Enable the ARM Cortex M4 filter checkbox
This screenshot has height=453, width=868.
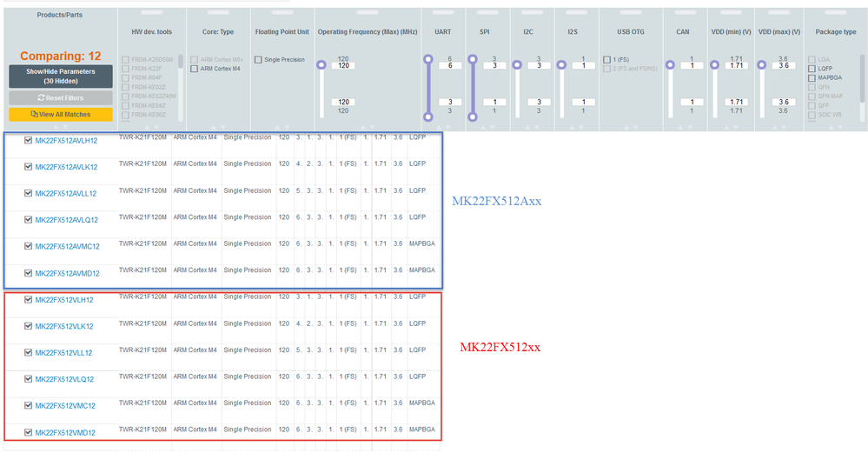[195, 69]
